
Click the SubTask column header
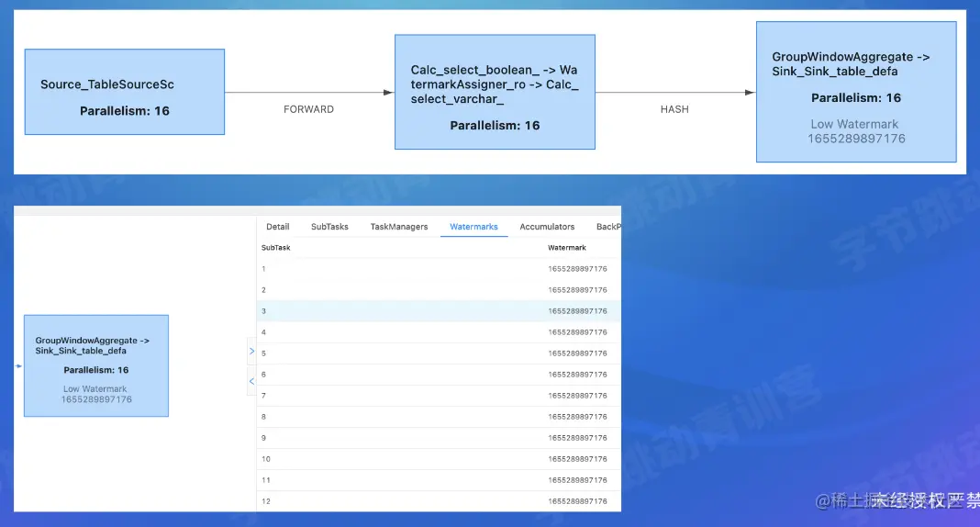click(275, 248)
